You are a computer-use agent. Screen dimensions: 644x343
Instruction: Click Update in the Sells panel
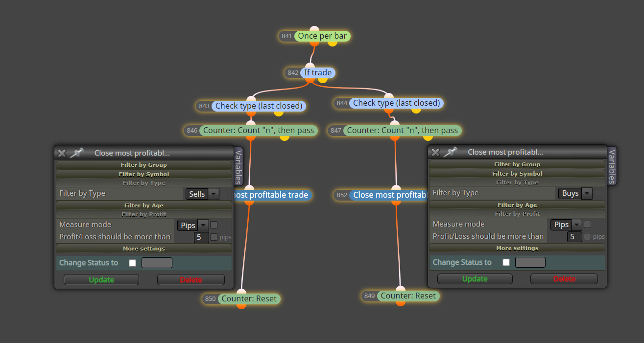coord(101,280)
